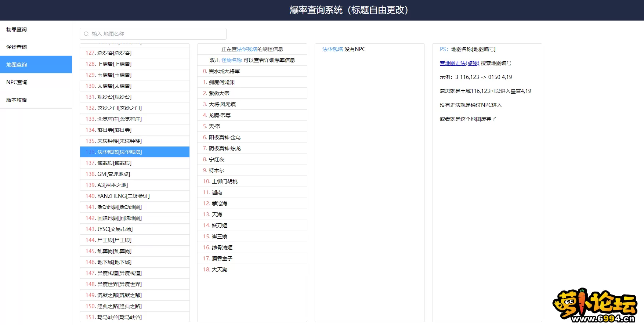Click monster 5. 天·帝
644x325 pixels.
click(252, 126)
